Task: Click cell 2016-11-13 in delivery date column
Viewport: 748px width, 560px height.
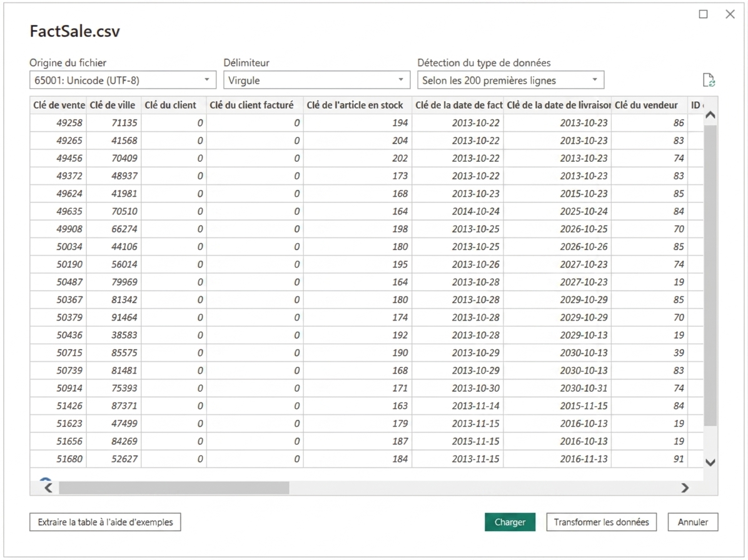Action: click(x=557, y=459)
